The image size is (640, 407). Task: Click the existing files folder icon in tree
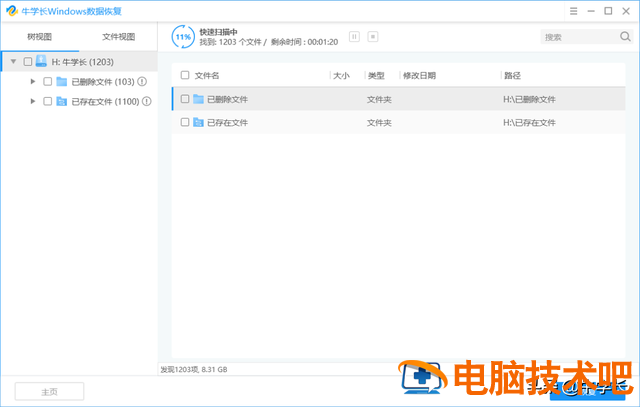62,101
